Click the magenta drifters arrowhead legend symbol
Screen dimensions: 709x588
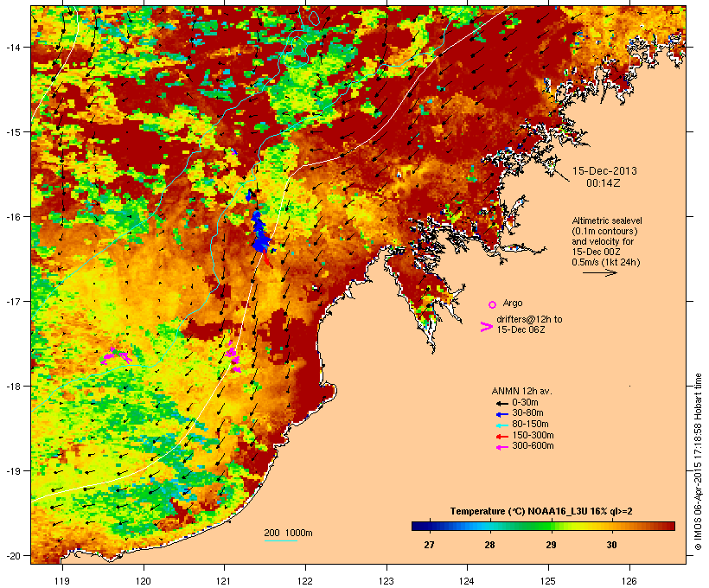pos(486,327)
